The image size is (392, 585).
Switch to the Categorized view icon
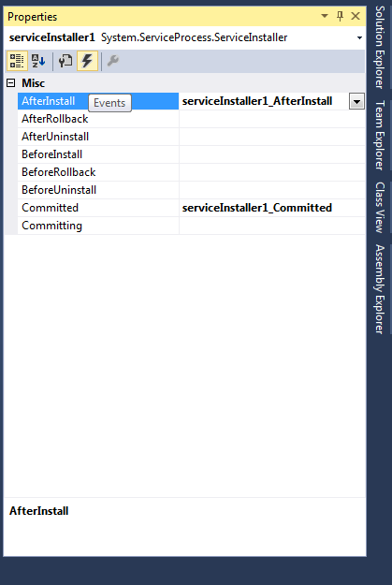[x=17, y=61]
